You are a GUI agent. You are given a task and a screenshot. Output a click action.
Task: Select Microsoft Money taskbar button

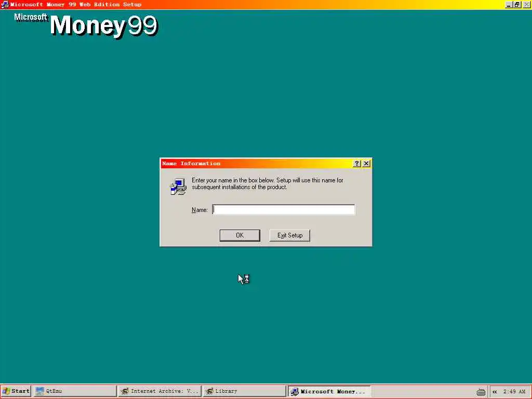click(x=329, y=391)
